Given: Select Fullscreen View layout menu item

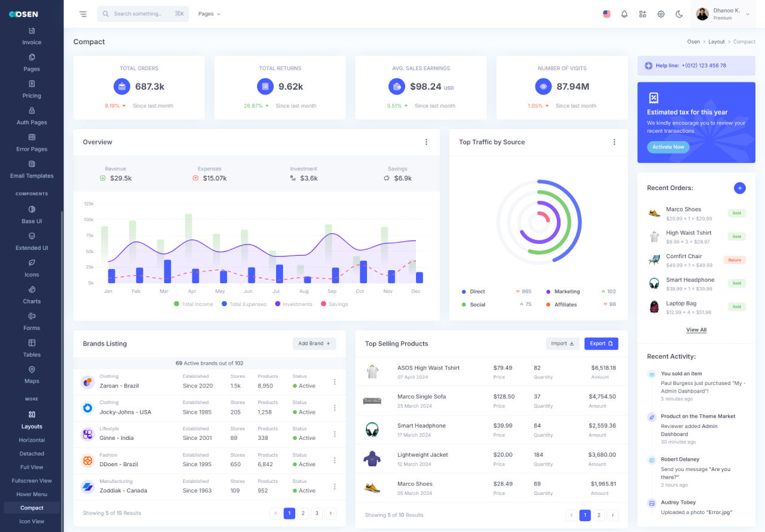Looking at the screenshot, I should tap(32, 481).
